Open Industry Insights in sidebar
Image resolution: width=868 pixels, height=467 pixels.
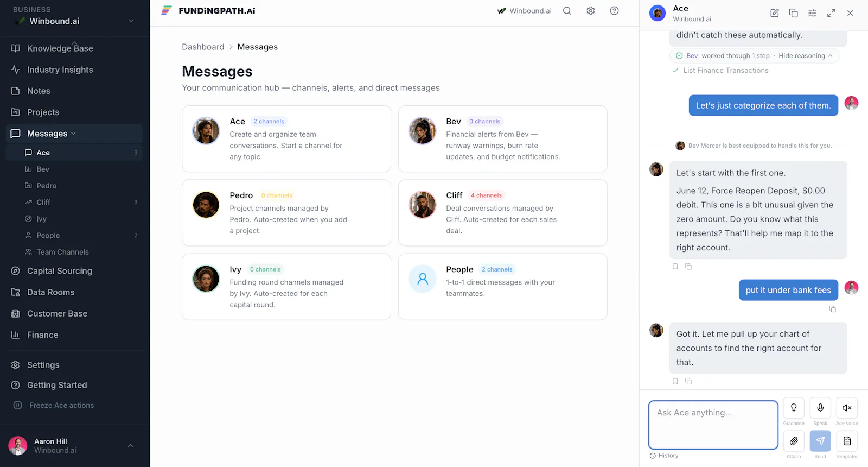(x=75, y=70)
